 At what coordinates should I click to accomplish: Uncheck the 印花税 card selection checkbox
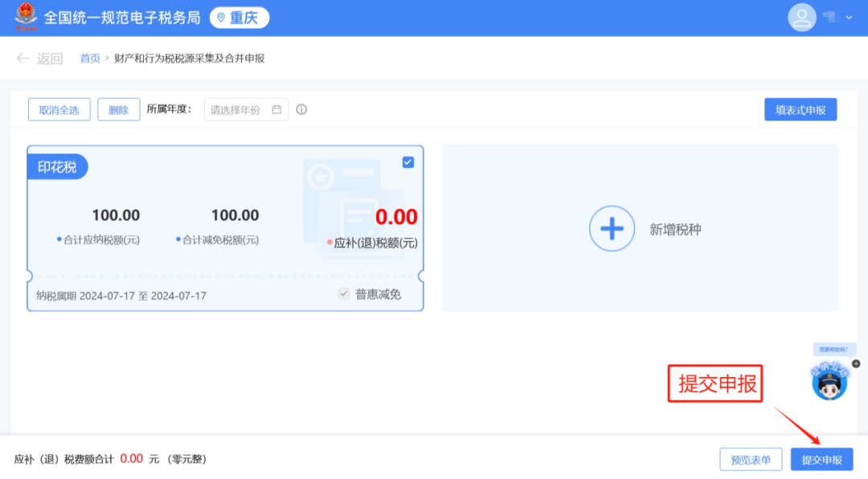408,162
